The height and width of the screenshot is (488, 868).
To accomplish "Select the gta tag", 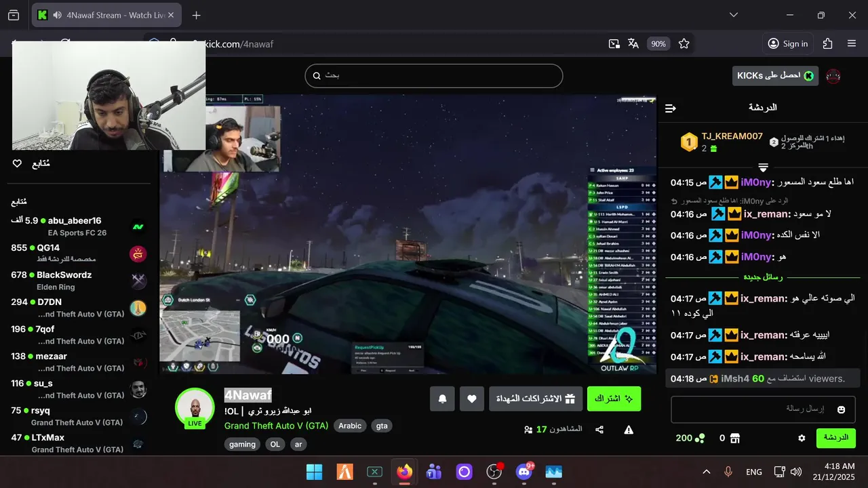I will click(x=382, y=426).
